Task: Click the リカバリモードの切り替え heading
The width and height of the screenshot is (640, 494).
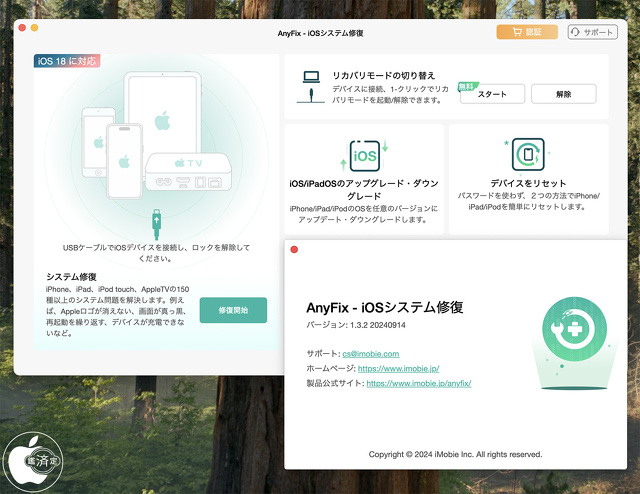Action: (x=384, y=76)
